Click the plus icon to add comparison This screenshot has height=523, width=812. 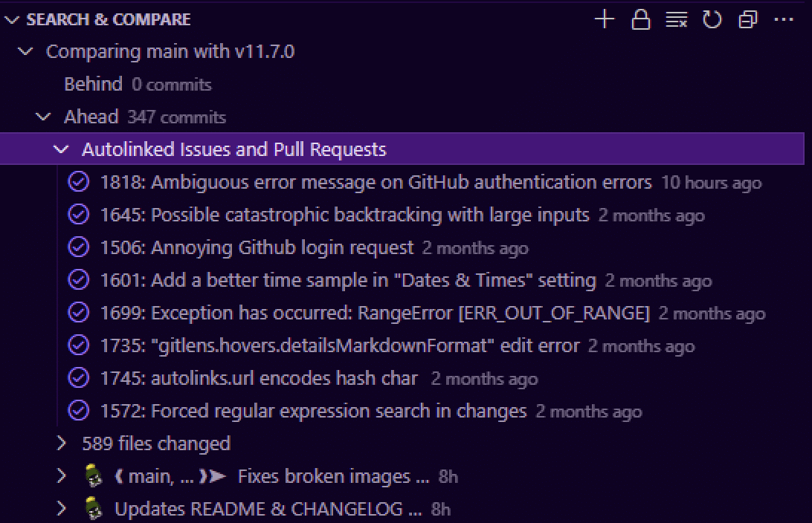tap(605, 19)
